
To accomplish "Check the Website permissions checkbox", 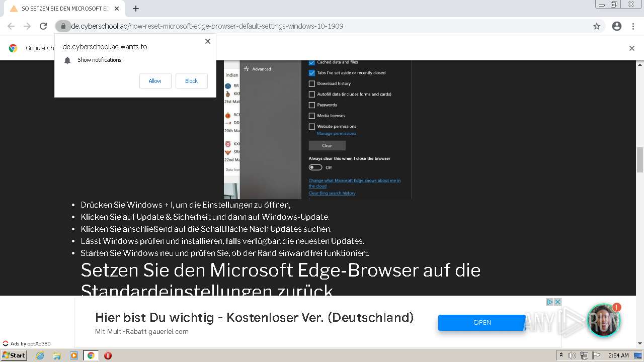I will tap(312, 127).
